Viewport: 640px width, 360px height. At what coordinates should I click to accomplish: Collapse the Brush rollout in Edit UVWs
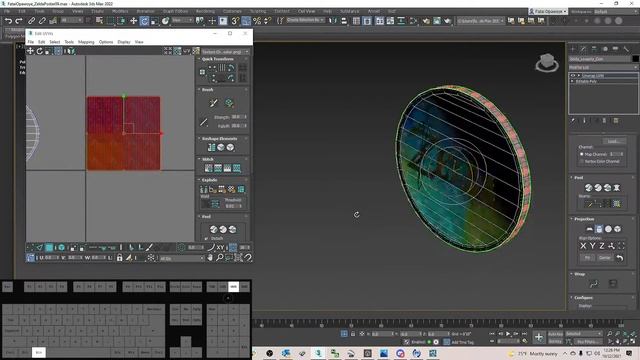[207, 89]
